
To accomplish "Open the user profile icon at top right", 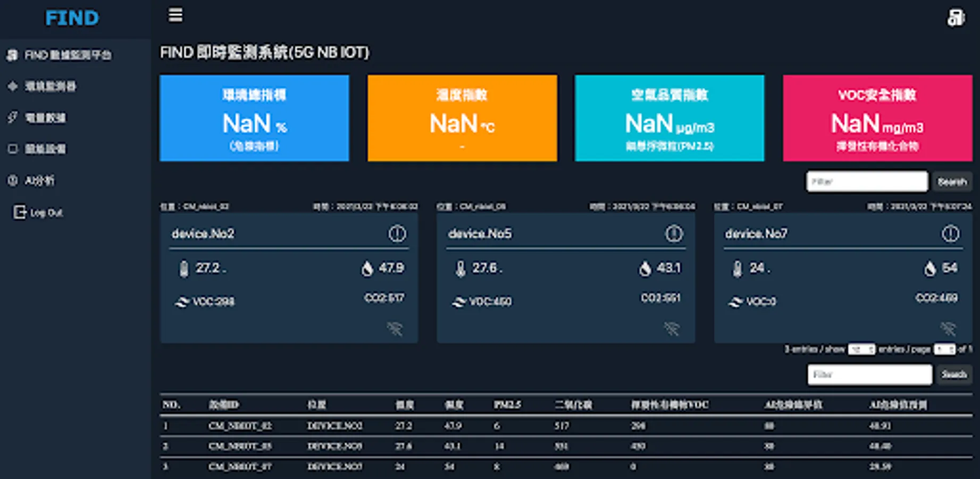I will coord(956,18).
